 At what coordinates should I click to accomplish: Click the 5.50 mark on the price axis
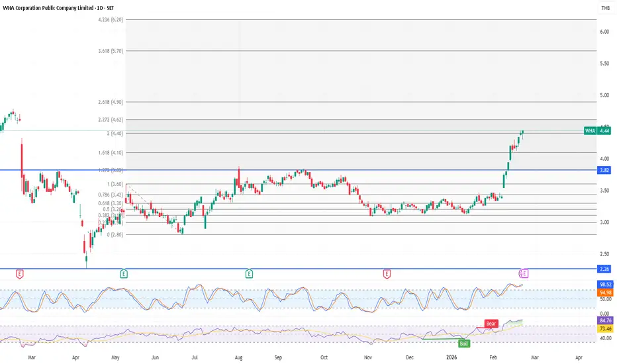(604, 64)
